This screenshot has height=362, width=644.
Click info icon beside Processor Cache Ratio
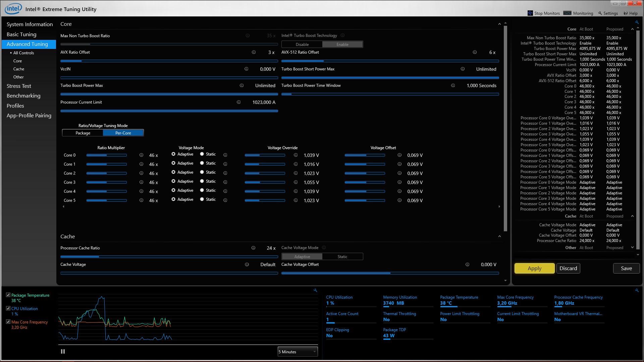coord(253,248)
